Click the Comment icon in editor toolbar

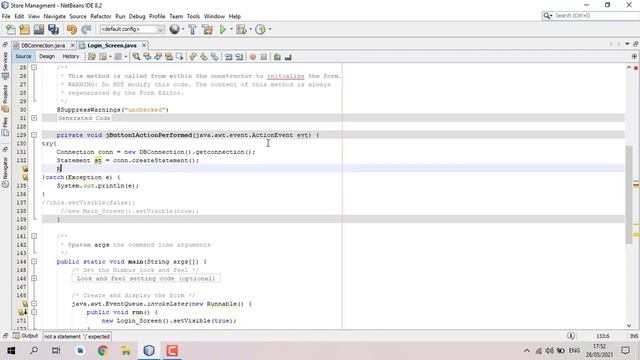coord(277,57)
